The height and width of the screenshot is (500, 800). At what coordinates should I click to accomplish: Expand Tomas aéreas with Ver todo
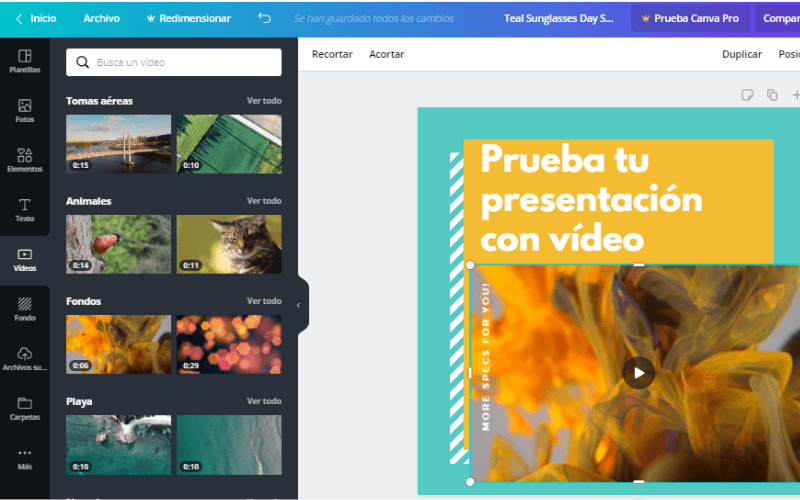[264, 101]
